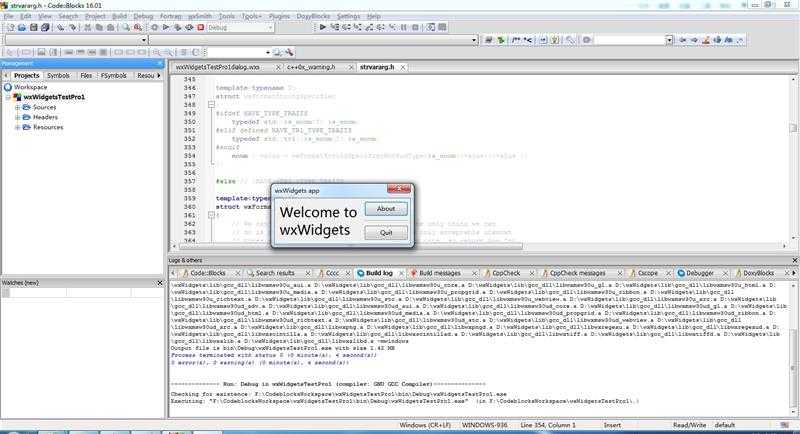Toggle incremental search match case
Image resolution: width=800 pixels, height=434 pixels.
[x=729, y=40]
